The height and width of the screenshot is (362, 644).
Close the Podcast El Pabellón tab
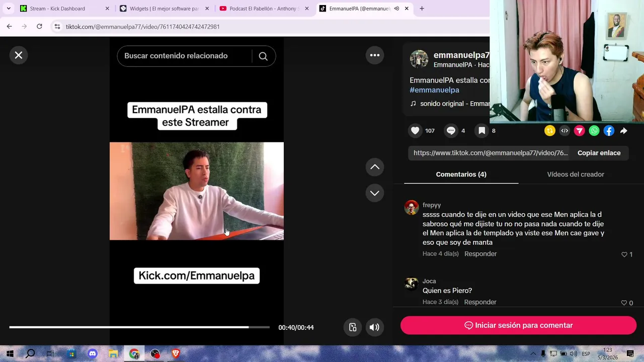tap(307, 9)
